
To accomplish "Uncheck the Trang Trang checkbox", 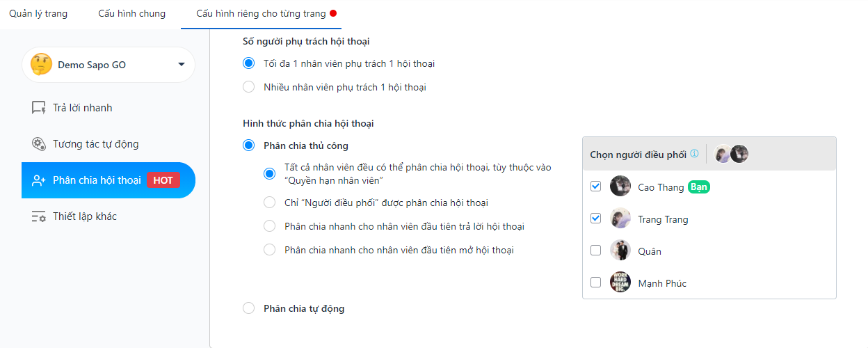I will (595, 219).
